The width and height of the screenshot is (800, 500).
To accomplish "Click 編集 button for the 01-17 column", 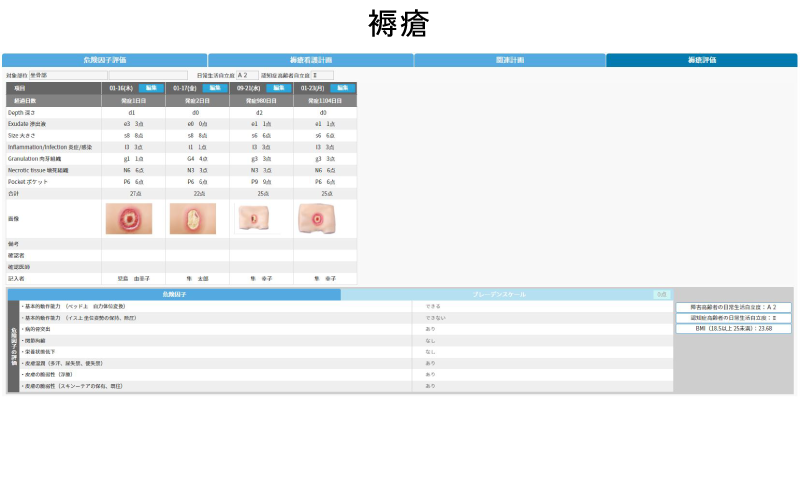I will (x=214, y=88).
